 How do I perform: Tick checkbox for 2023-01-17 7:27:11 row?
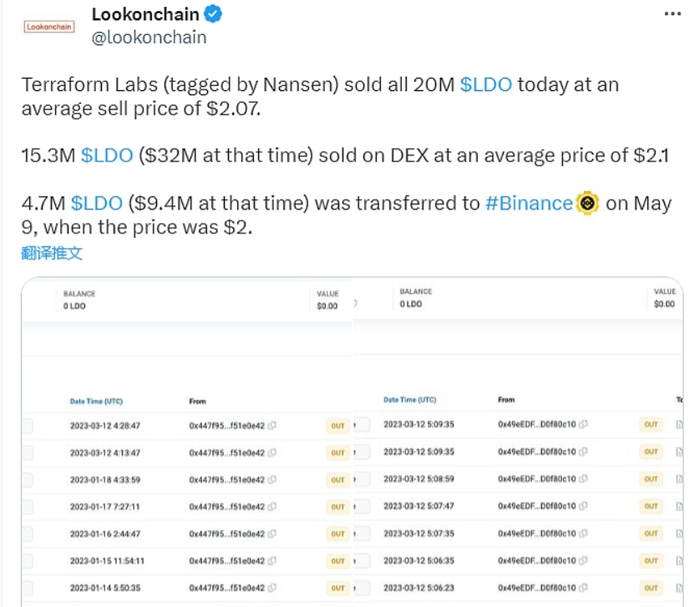tap(28, 507)
